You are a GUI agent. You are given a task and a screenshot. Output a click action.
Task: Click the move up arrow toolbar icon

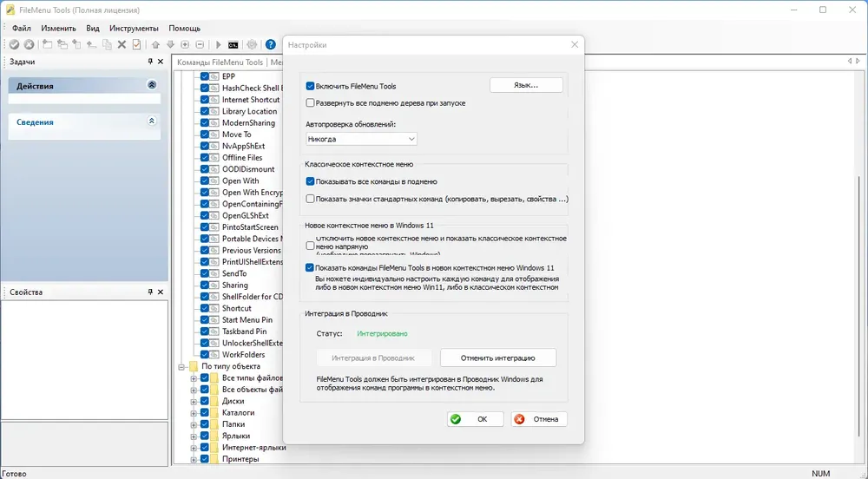point(155,45)
